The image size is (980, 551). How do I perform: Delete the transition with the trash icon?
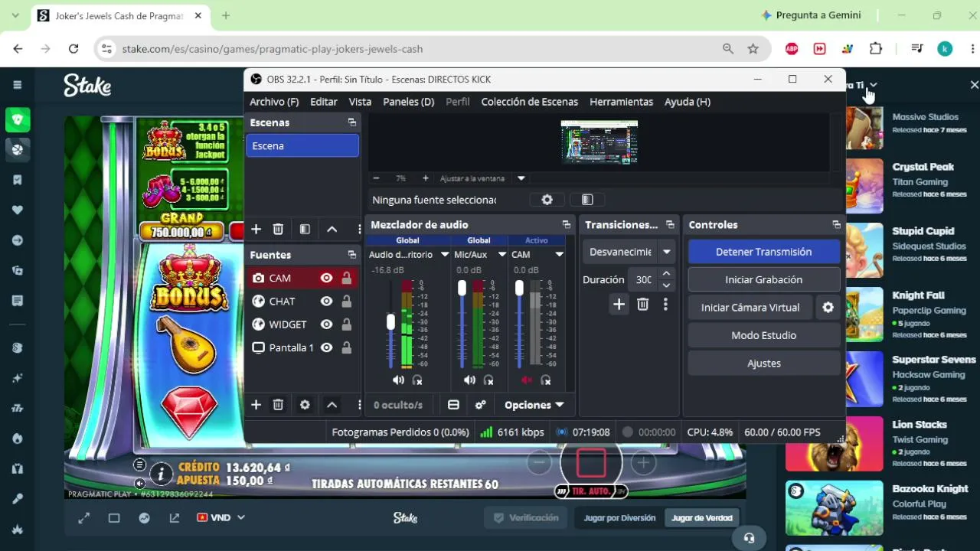(643, 305)
